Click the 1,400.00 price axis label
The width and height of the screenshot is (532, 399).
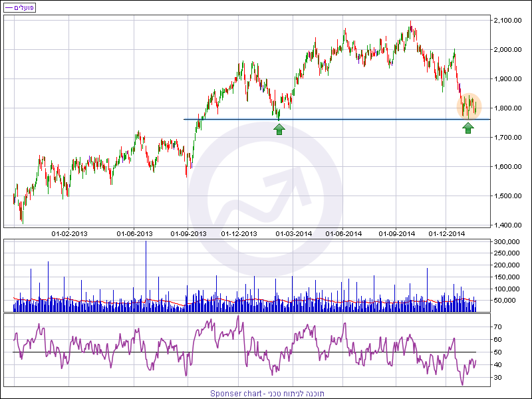507,225
